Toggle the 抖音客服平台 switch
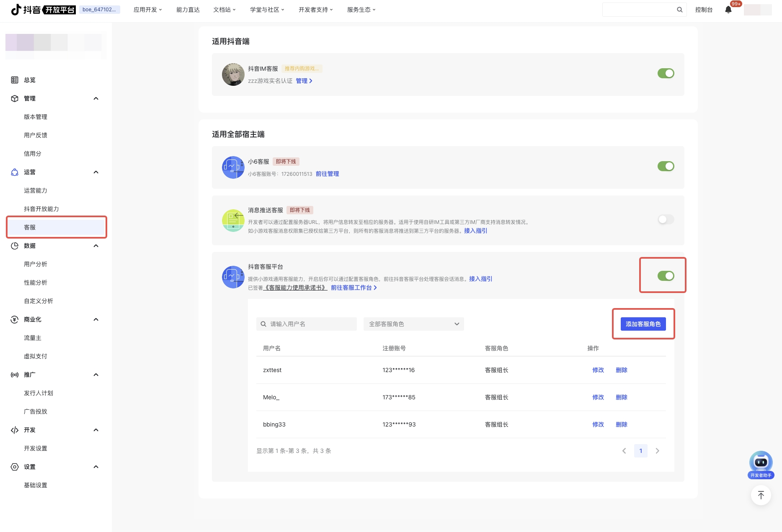Screen dimensions: 782x532 666,276
